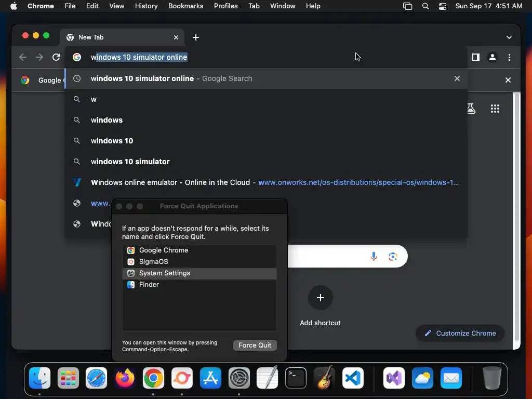This screenshot has height=399, width=532.
Task: Dismiss the Google bar below toolbar
Action: click(x=508, y=80)
